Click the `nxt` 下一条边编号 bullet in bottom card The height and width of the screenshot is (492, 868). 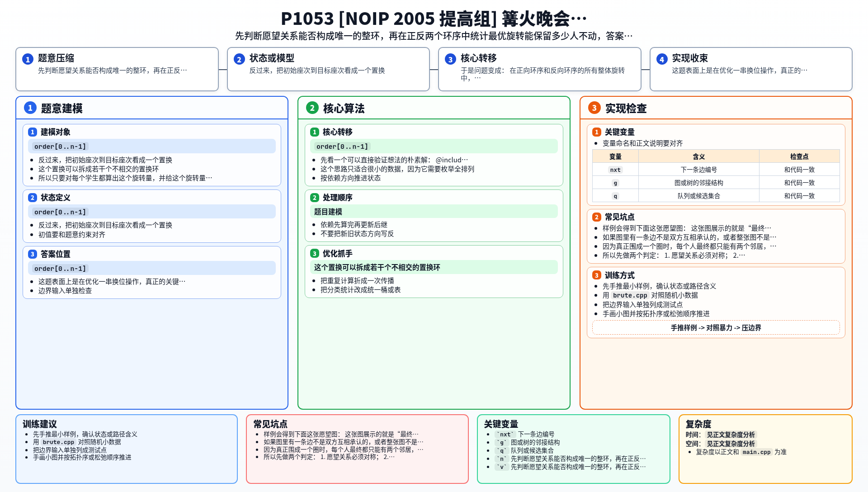coord(524,434)
